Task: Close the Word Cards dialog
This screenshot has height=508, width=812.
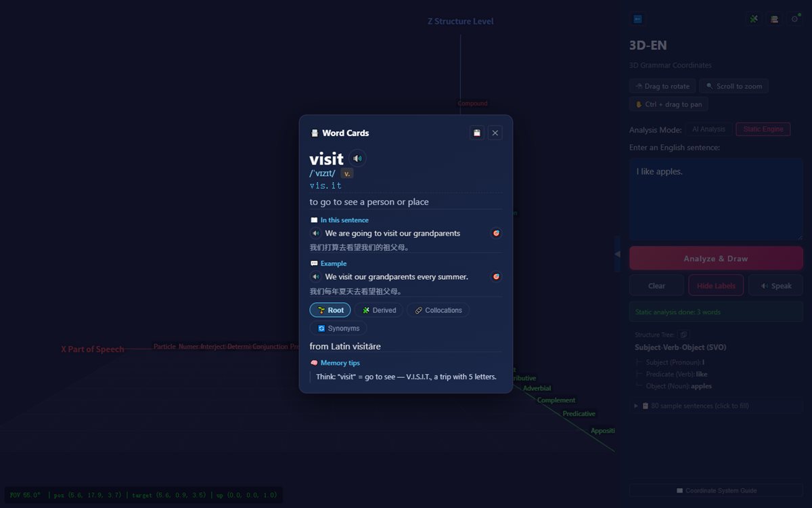Action: point(495,133)
